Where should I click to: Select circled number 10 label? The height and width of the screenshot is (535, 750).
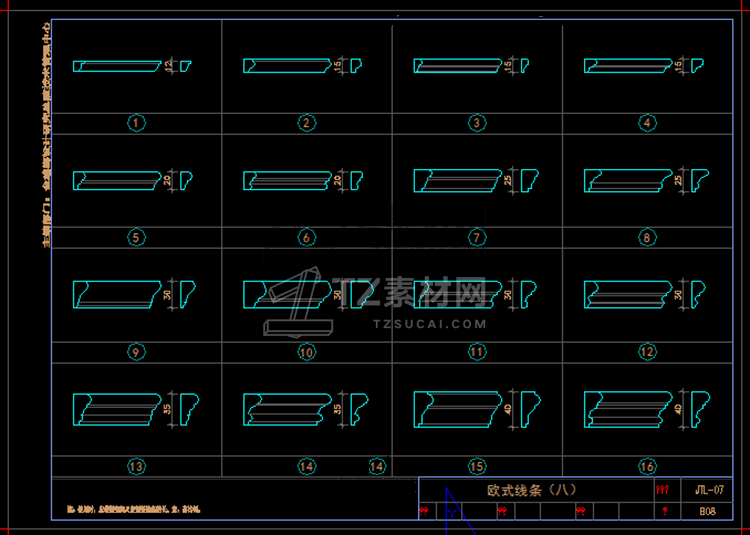(307, 352)
